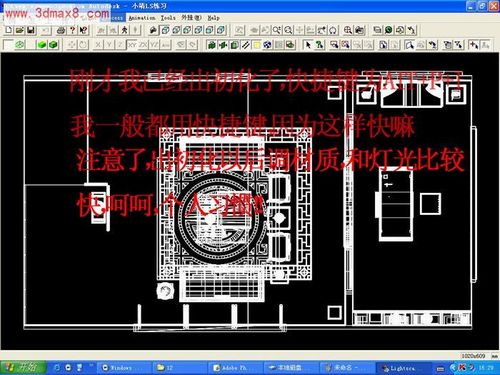The image size is (500, 375).
Task: Click the second solid green cube icon
Action: pyautogui.click(x=53, y=45)
